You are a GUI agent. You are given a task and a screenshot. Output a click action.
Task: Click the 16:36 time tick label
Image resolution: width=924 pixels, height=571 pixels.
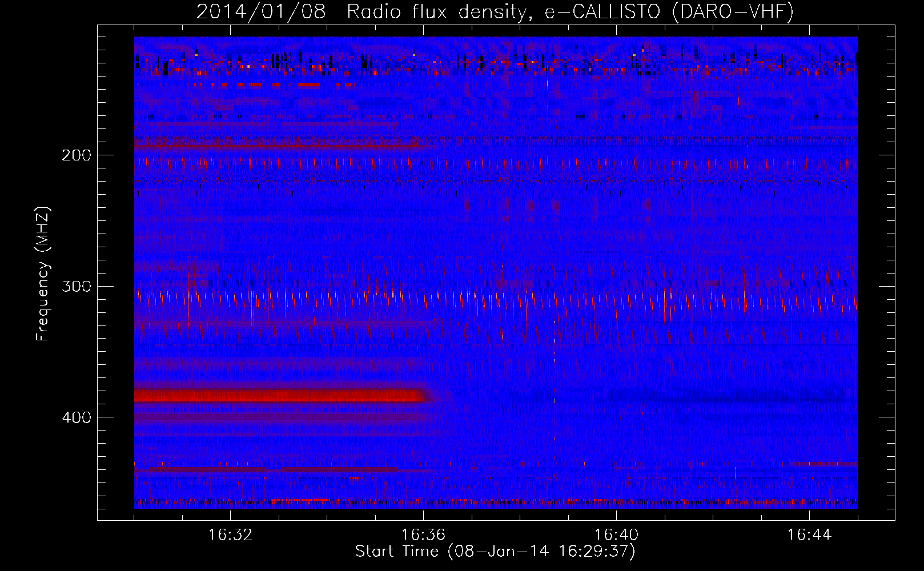tap(423, 535)
